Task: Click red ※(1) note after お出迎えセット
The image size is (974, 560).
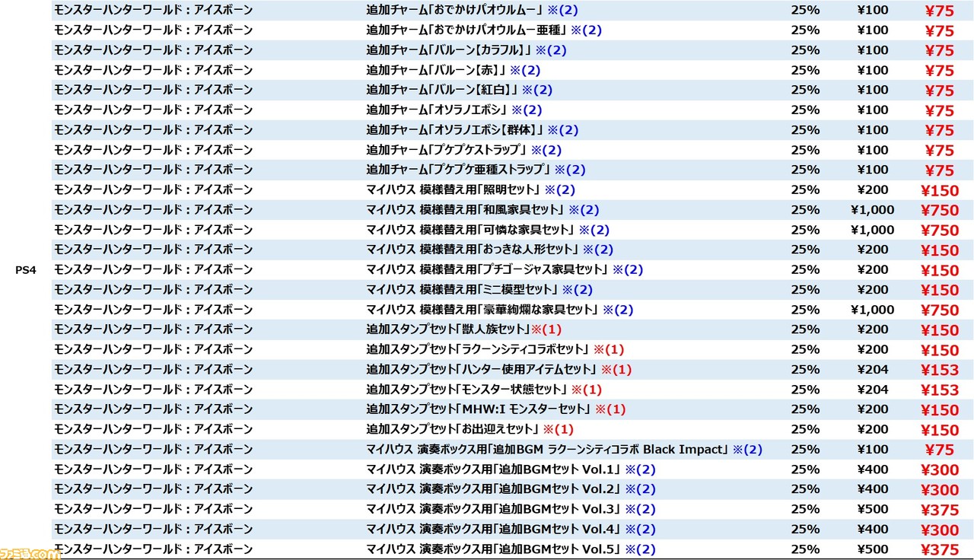Action: click(x=559, y=429)
